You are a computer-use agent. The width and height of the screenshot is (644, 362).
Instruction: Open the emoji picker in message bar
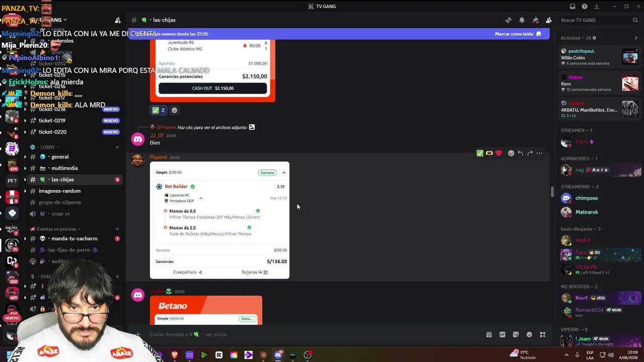529,334
